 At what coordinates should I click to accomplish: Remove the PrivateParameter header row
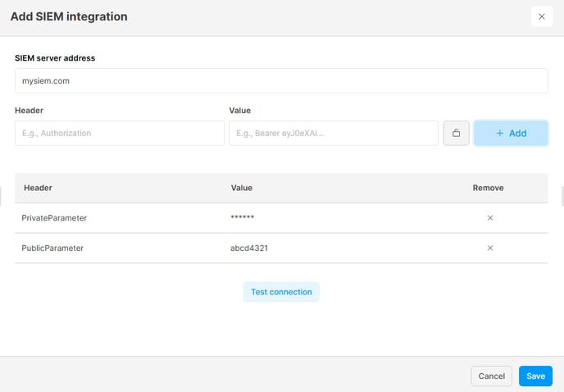[x=490, y=218]
